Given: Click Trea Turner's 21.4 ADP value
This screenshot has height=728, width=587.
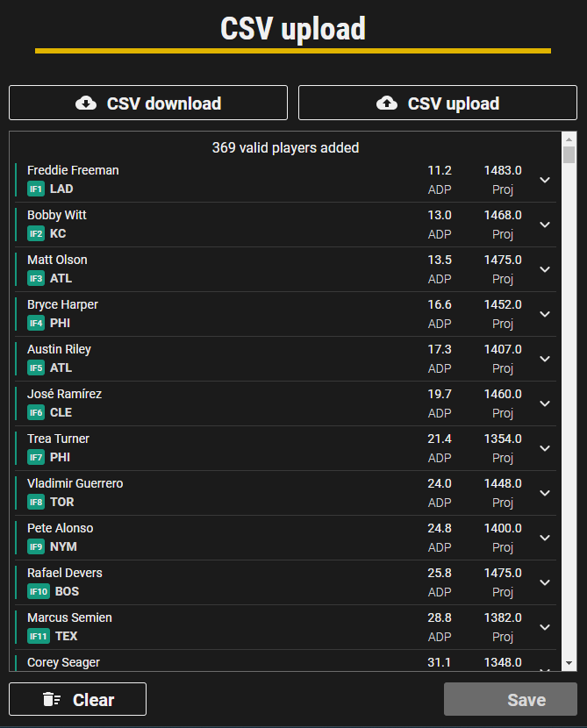Looking at the screenshot, I should coord(440,439).
